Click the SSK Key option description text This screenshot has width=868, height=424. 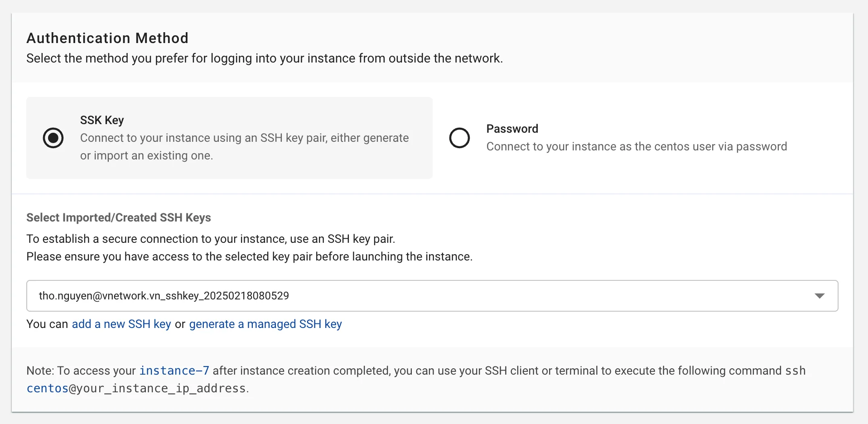pos(245,146)
